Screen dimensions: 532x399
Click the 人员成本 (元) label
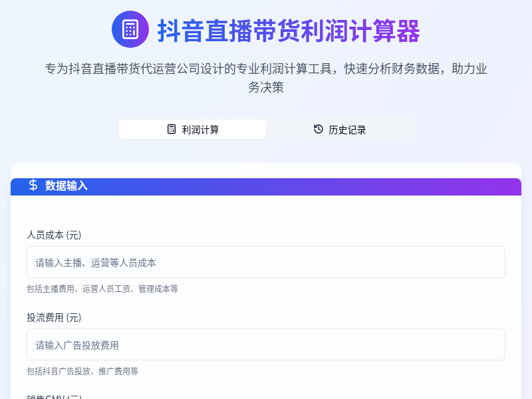[x=54, y=235]
